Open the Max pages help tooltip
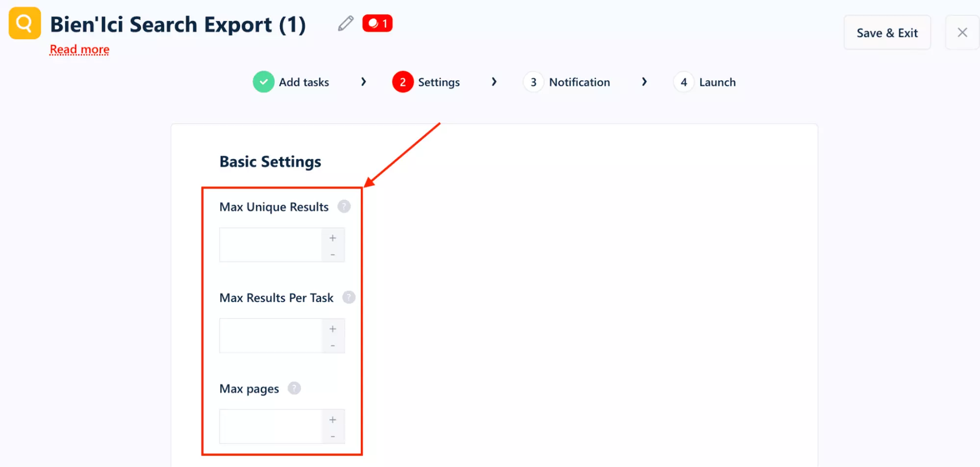 tap(294, 388)
